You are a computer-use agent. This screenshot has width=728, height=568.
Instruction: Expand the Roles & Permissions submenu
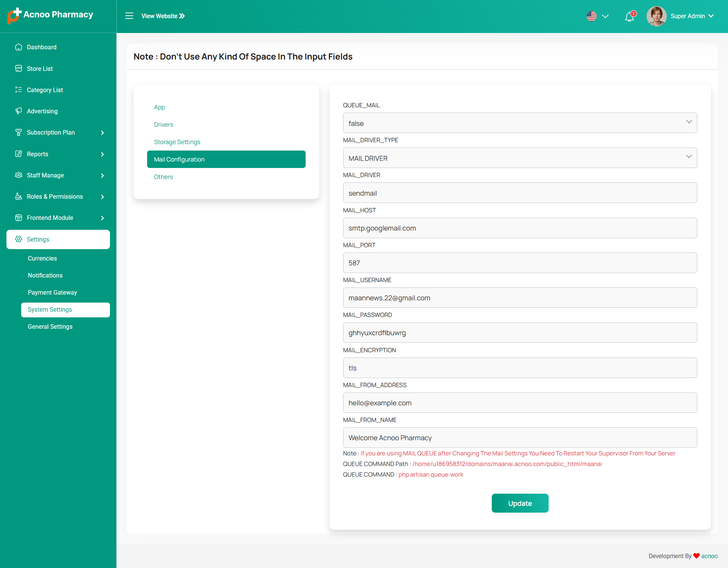pos(102,197)
